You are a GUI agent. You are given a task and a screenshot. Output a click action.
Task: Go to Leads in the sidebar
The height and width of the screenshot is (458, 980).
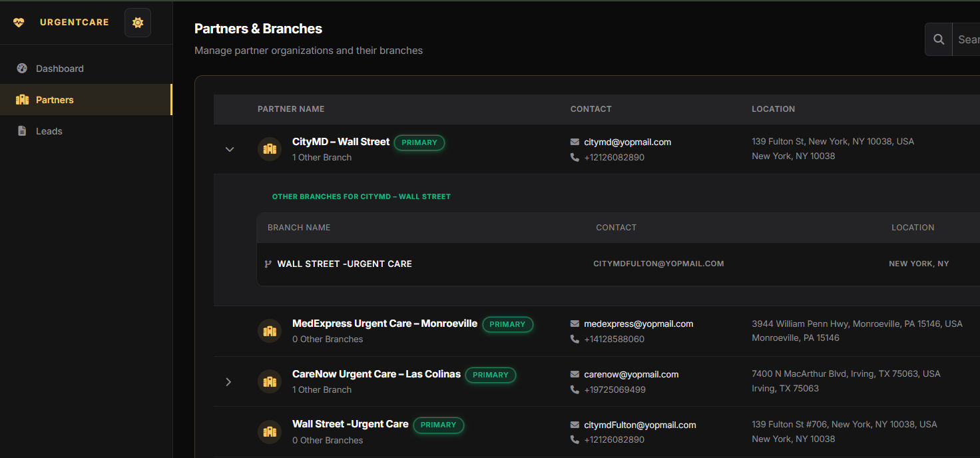point(49,131)
